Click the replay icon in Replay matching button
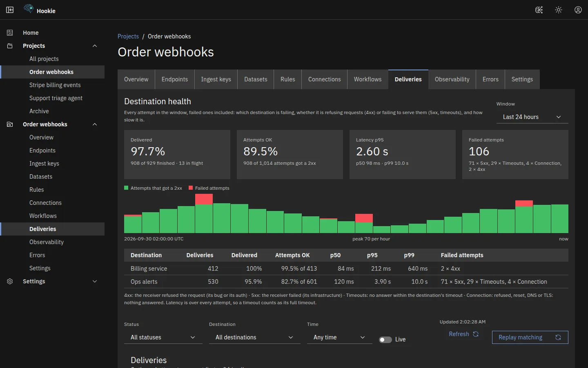 558,337
